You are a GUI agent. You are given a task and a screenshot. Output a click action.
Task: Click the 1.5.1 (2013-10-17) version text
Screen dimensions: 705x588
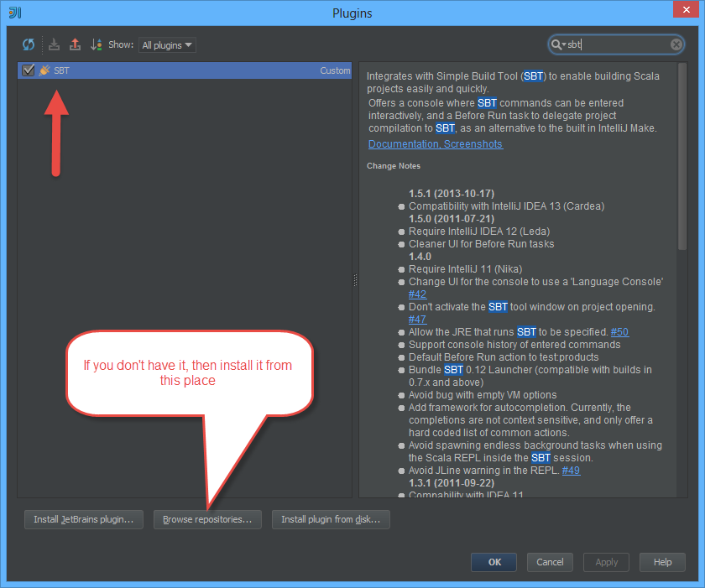click(452, 194)
